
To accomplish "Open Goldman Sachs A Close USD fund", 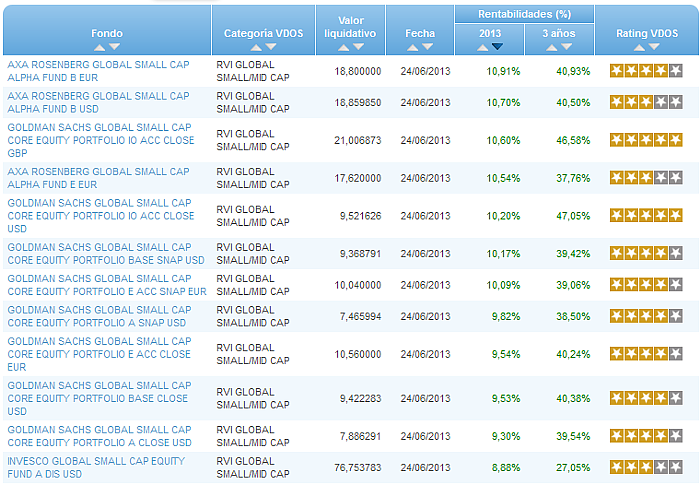I will [99, 436].
